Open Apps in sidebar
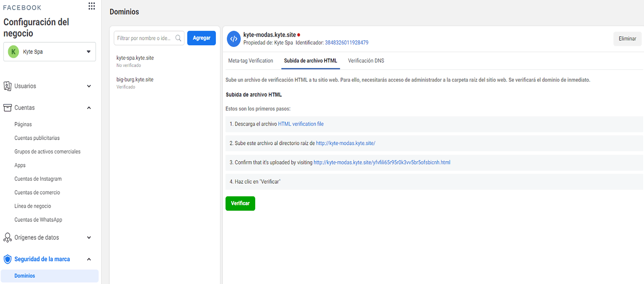Viewport: 644px width, 284px height. point(20,165)
